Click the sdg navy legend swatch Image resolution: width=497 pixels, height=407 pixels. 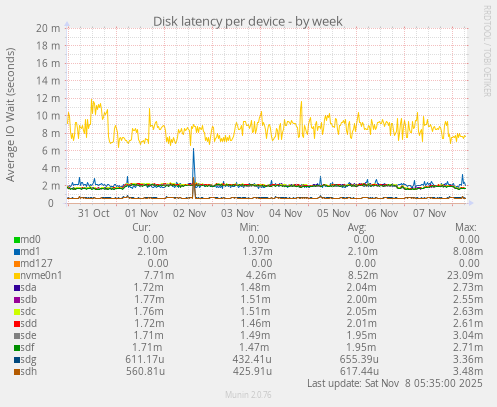pos(17,360)
